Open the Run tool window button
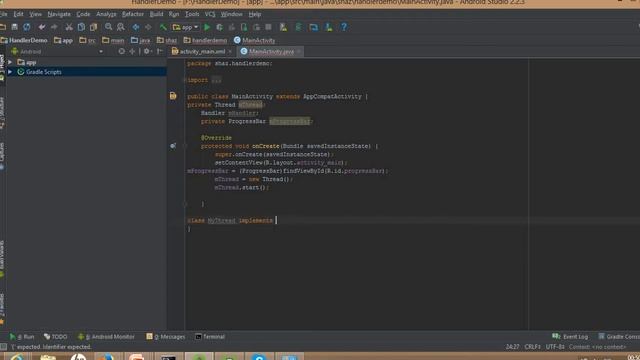Viewport: 640px width, 360px height. tap(22, 337)
